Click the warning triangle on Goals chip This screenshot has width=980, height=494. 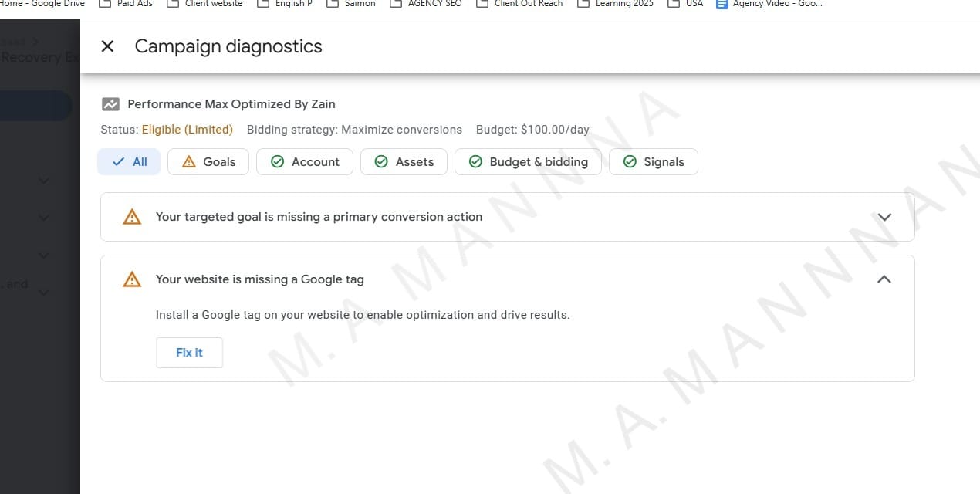click(x=188, y=162)
